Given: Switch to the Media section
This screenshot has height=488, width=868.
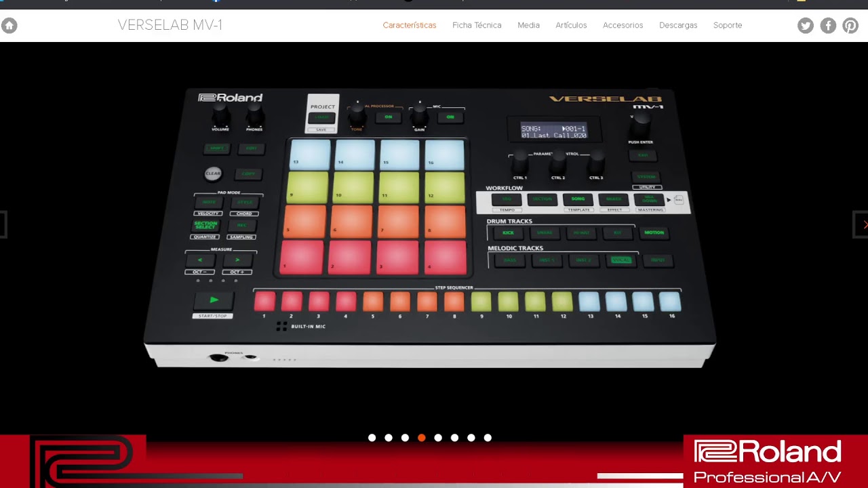Looking at the screenshot, I should 528,25.
